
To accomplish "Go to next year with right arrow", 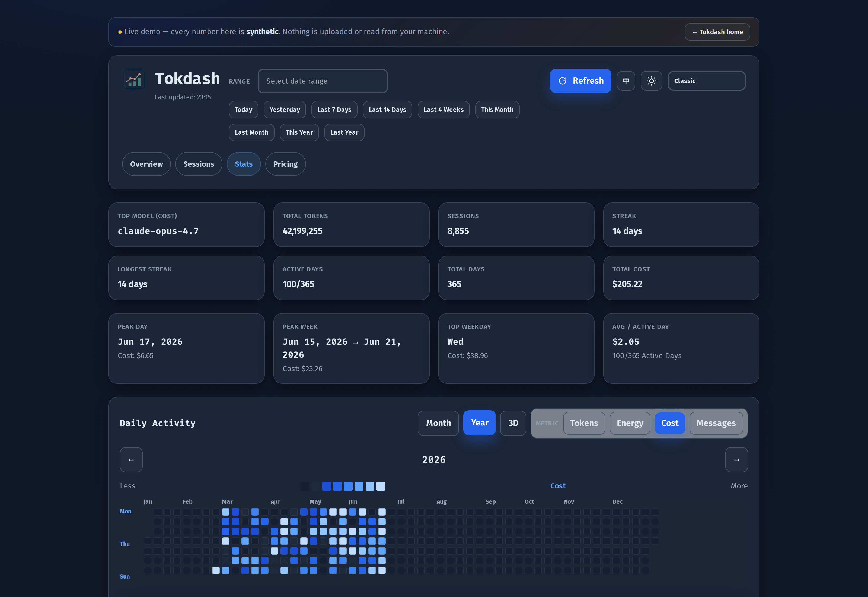I will [736, 460].
